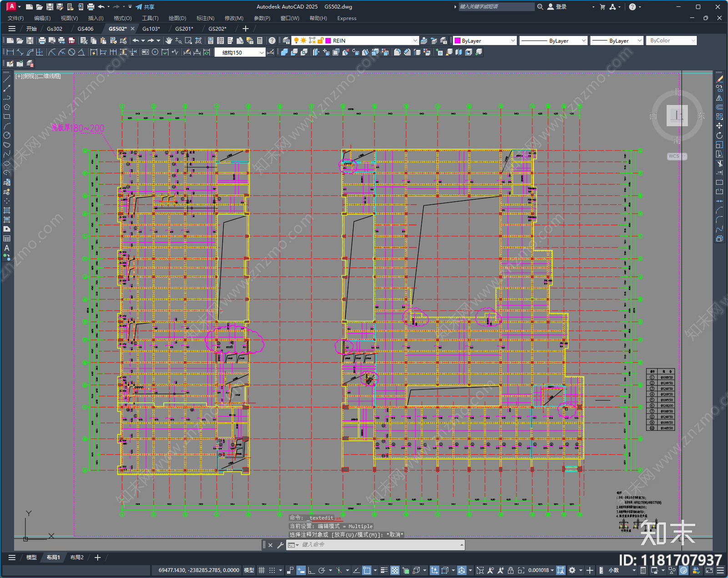Toggle grid display in status bar
Image resolution: width=728 pixels, height=578 pixels.
coord(262,570)
